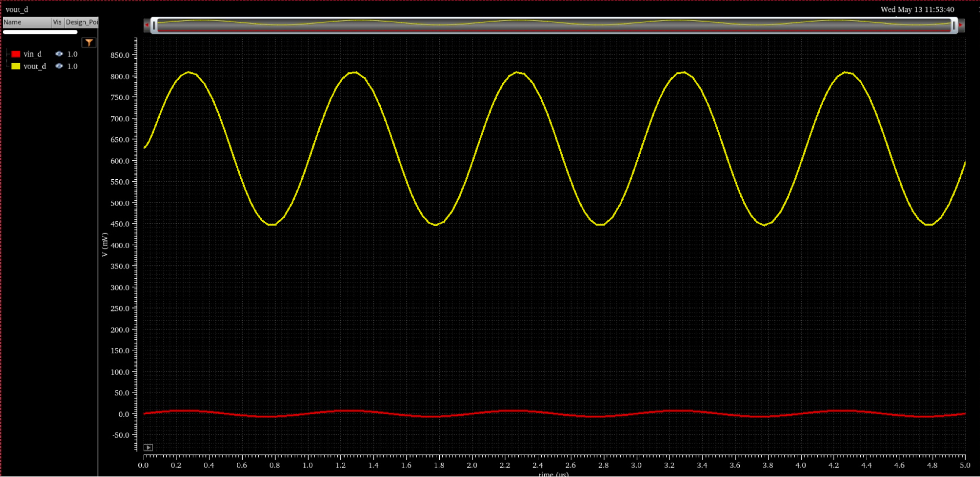Click the left red arrow of zoom bar
The height and width of the screenshot is (477, 980).
point(147,25)
